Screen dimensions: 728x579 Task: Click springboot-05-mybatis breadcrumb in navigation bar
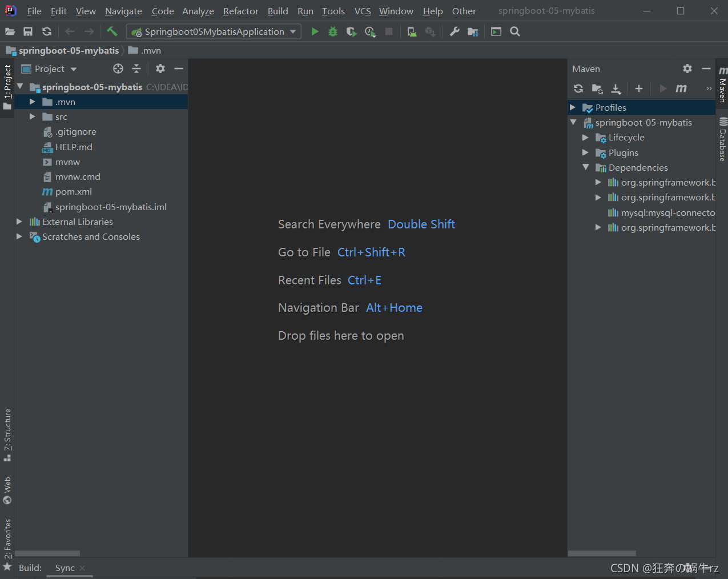pyautogui.click(x=69, y=50)
